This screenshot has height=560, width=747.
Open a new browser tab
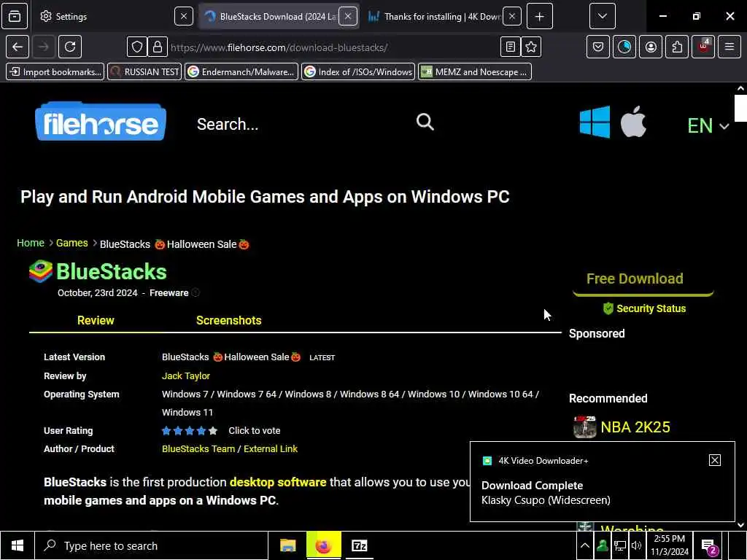(539, 16)
